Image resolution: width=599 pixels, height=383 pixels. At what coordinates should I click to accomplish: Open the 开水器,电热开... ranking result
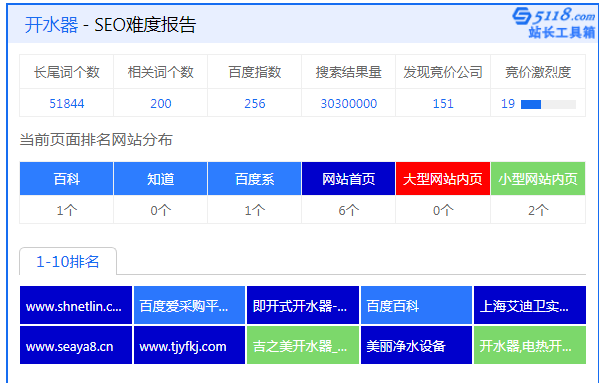tap(529, 345)
